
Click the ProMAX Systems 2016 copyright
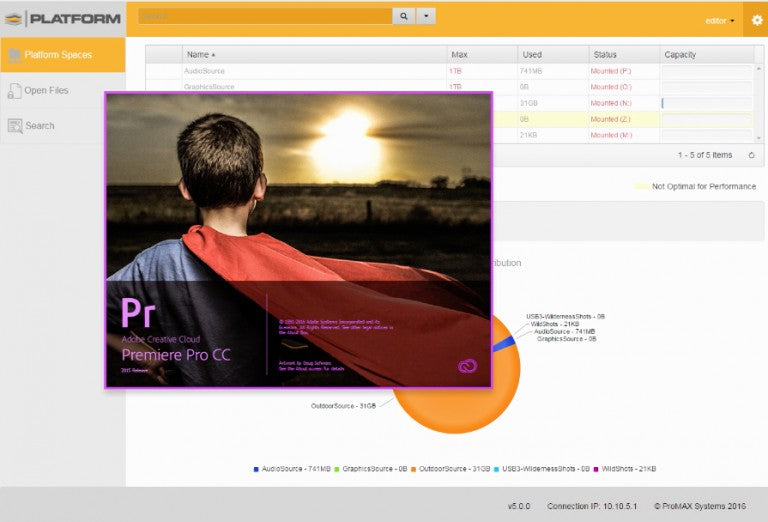(700, 506)
